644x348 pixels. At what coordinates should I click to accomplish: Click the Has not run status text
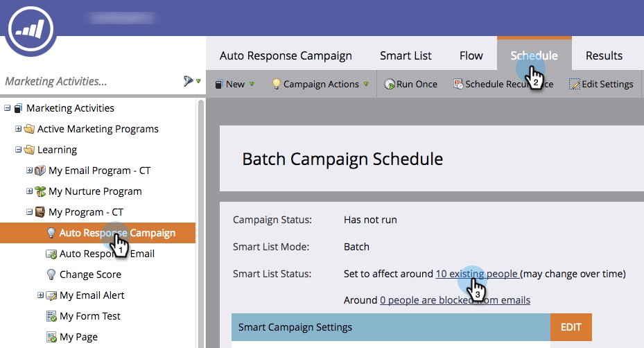tap(370, 220)
